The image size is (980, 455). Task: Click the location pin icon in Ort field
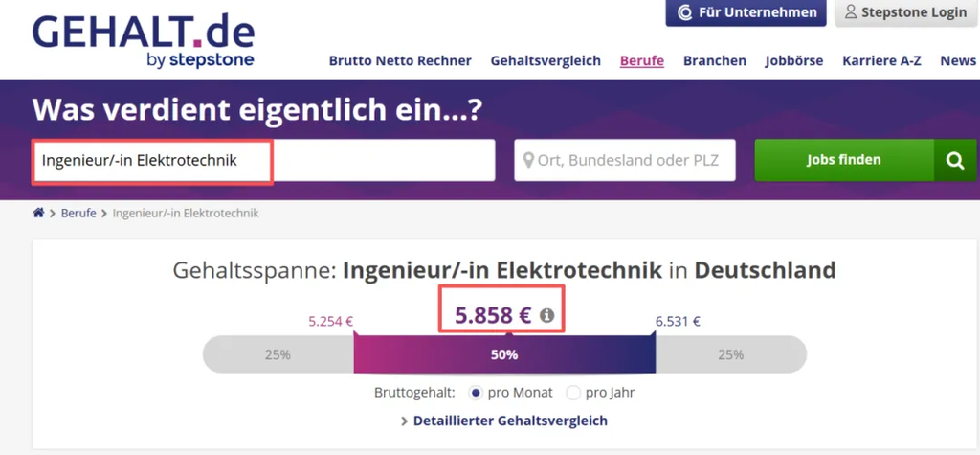coord(528,160)
